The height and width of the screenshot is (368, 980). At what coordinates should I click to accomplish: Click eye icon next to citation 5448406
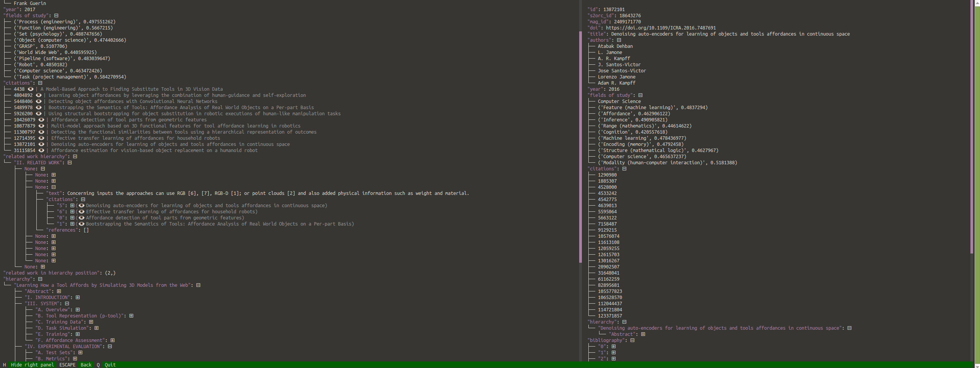click(39, 101)
